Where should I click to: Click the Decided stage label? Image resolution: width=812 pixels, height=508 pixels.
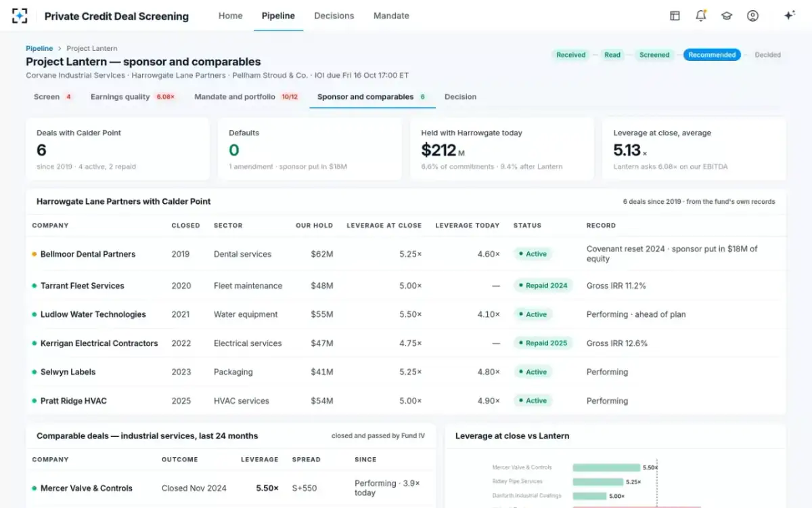pos(767,55)
